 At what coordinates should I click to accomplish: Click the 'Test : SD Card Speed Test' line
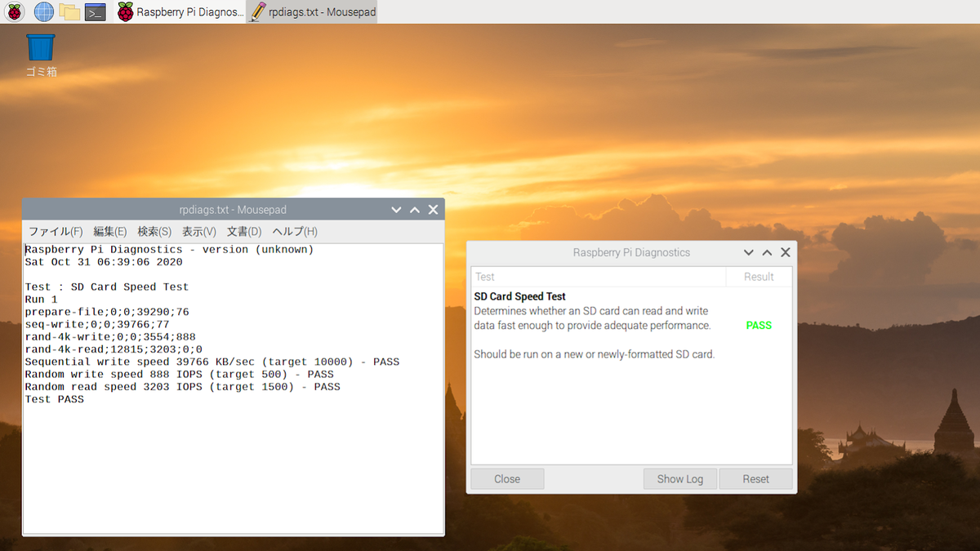pos(107,287)
